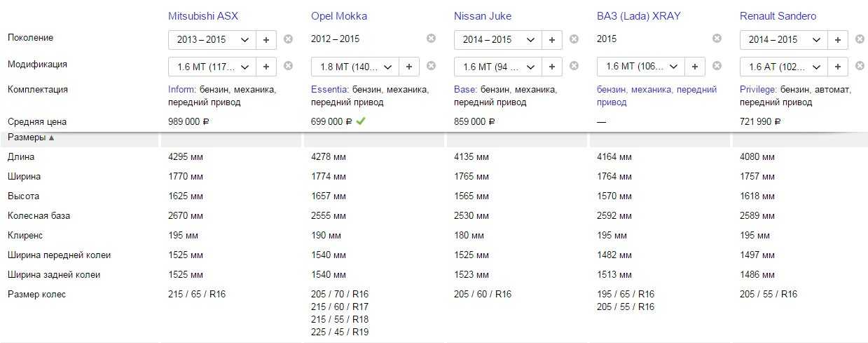Remove Mitsubishi ASX generation with the x icon
Screen dimensions: 868x343
pyautogui.click(x=288, y=39)
